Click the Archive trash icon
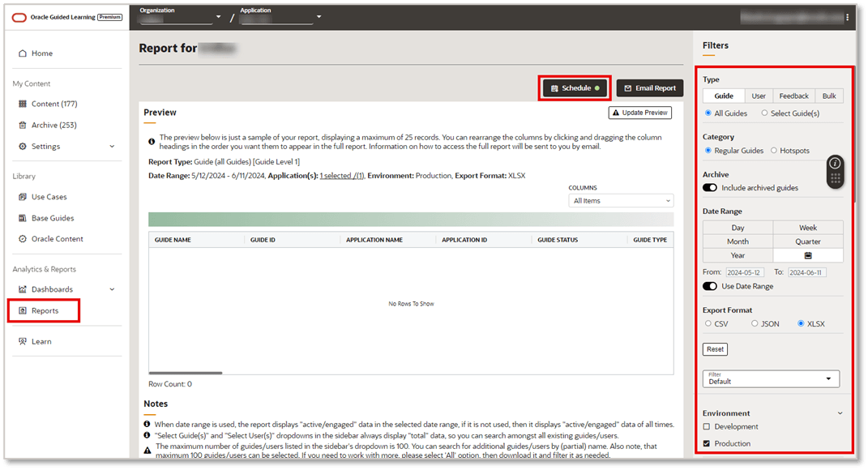Screen dimensions: 868x470 (23, 125)
